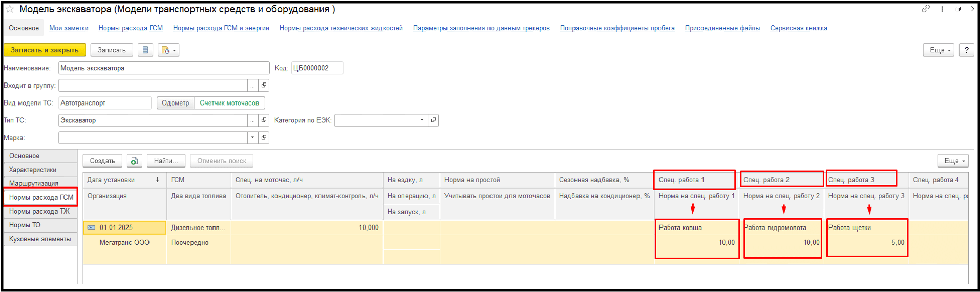Click the Создать button above the table
This screenshot has width=980, height=292.
click(x=102, y=161)
